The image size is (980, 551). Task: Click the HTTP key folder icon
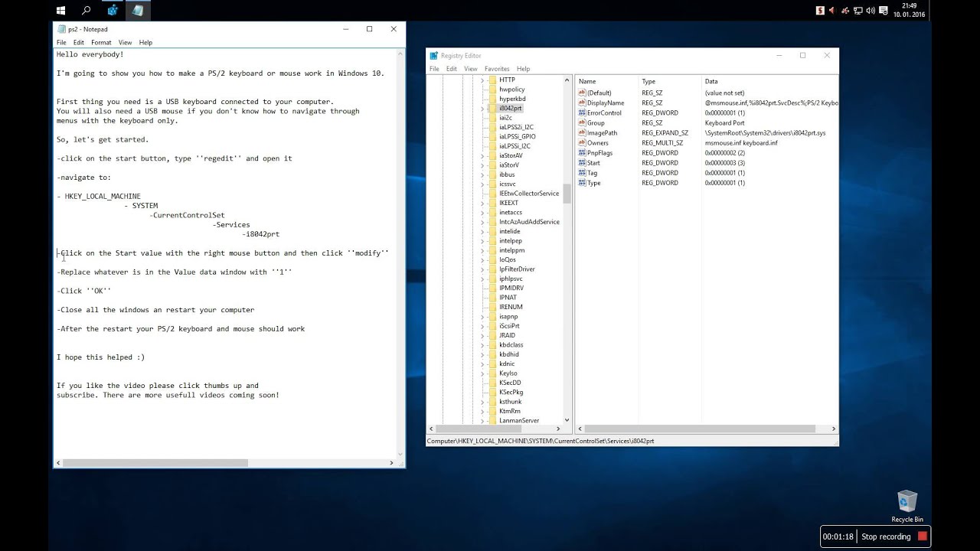(492, 80)
